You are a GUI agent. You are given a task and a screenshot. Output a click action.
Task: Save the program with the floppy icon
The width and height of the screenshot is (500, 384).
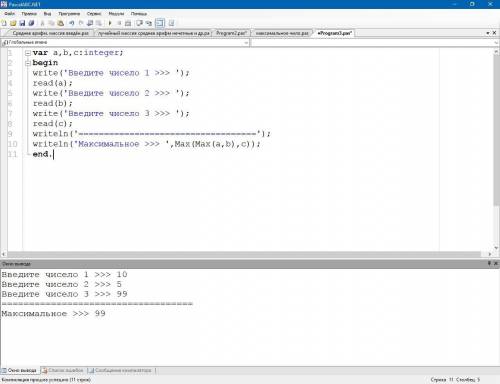[22, 23]
